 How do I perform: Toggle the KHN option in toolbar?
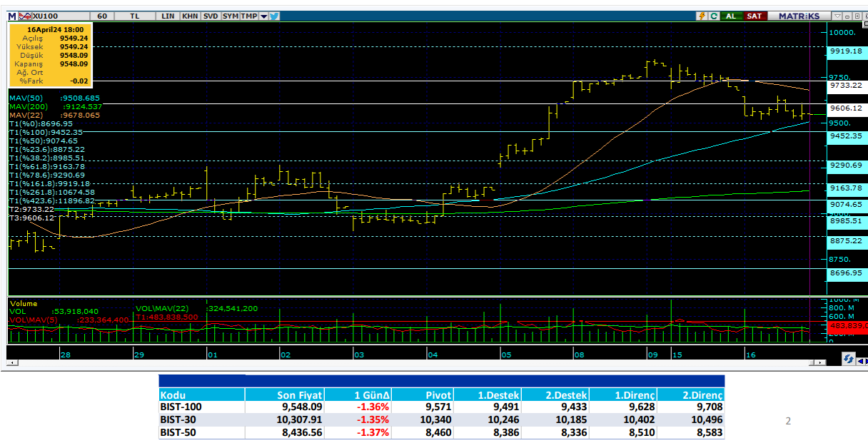[x=190, y=16]
